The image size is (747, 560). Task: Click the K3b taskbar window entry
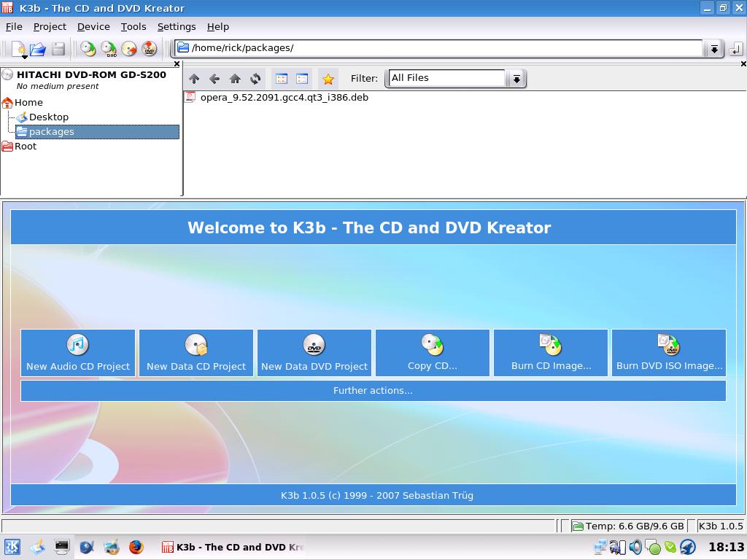coord(233,547)
